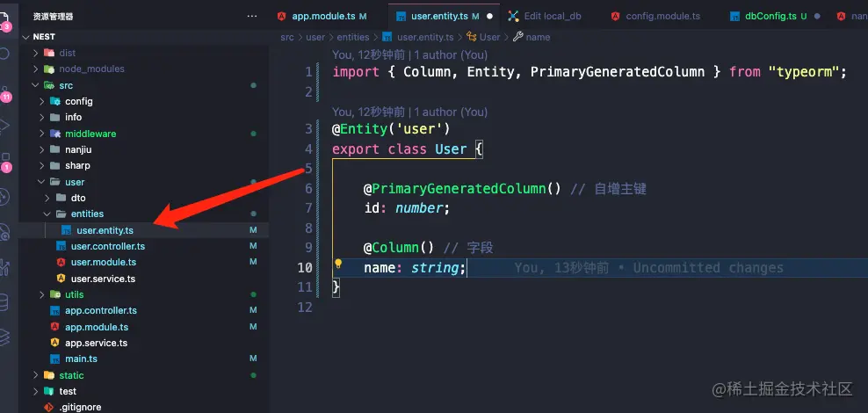Click the TS icon of user.controller.ts
868x413 pixels.
click(x=61, y=246)
